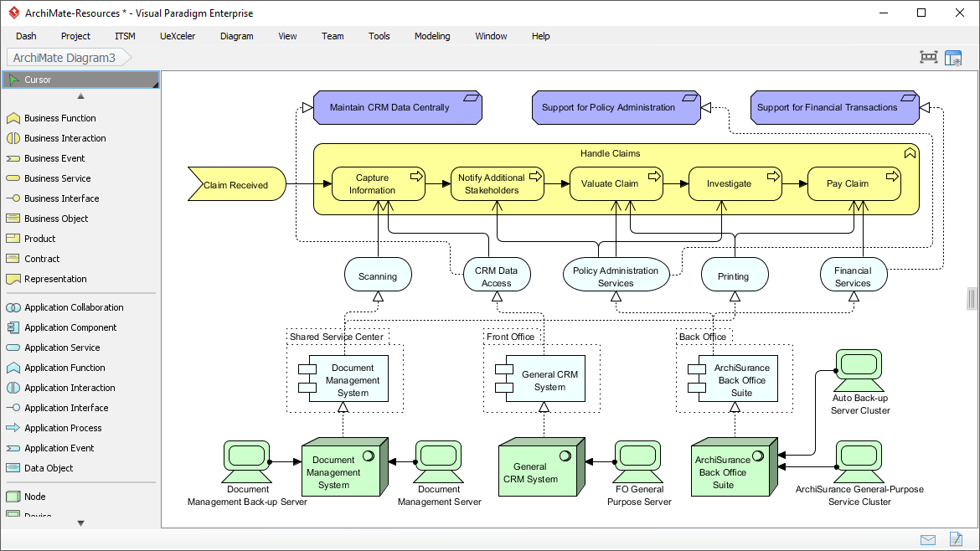980x551 pixels.
Task: Expand the Investigate sub-process via its arrow
Action: coord(773,177)
